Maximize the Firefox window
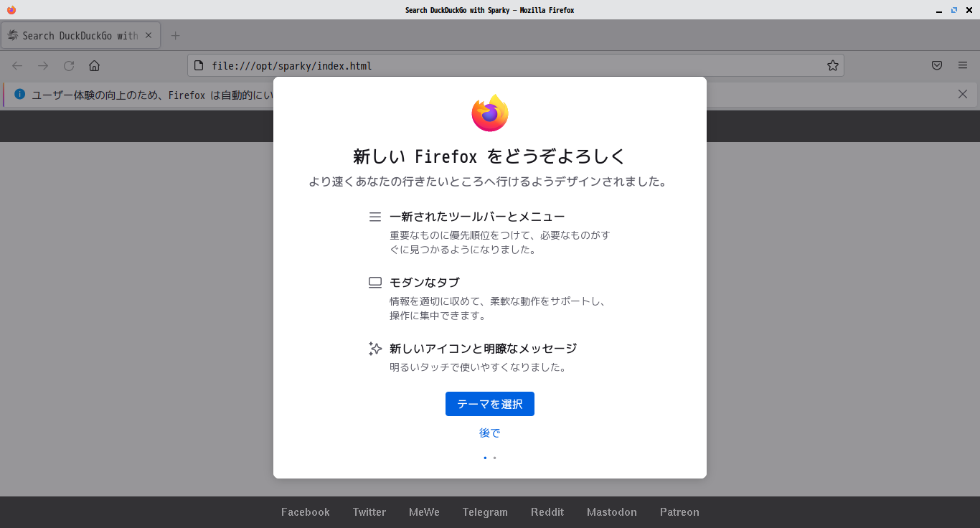Image resolution: width=980 pixels, height=528 pixels. tap(954, 11)
